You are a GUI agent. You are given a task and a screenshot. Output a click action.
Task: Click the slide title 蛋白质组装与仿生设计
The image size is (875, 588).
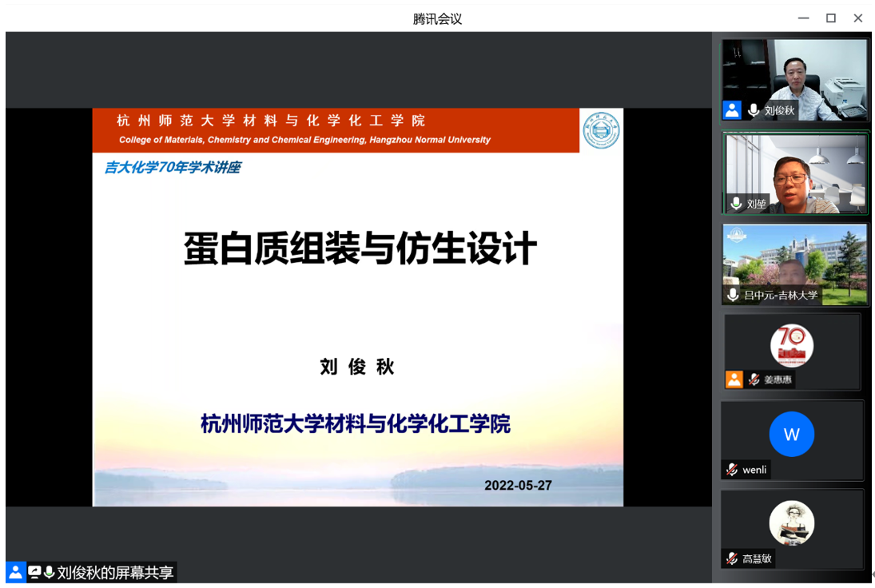pos(359,248)
